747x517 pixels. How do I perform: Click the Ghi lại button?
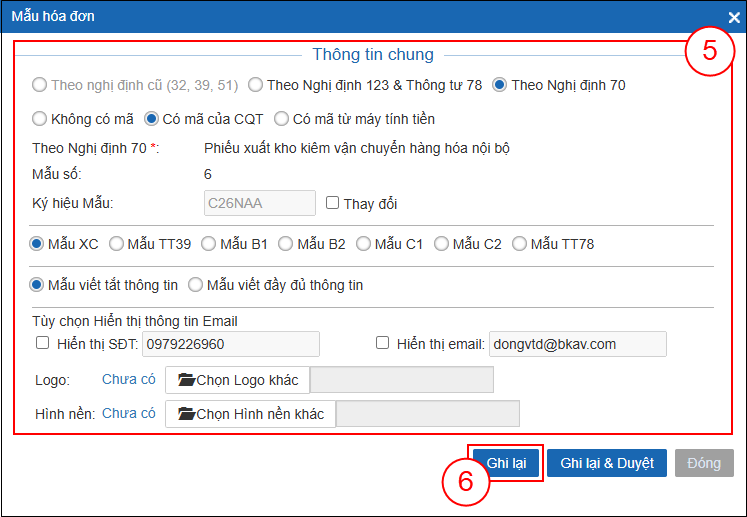pyautogui.click(x=505, y=463)
